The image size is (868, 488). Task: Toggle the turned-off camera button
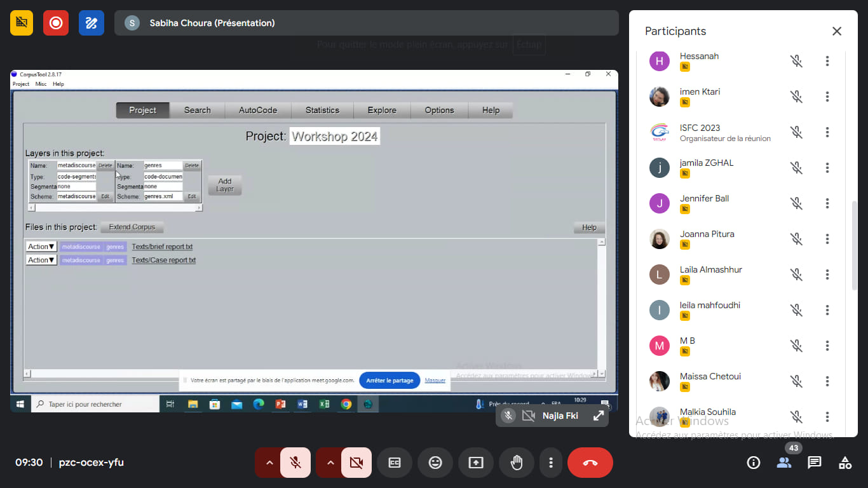[x=356, y=463]
